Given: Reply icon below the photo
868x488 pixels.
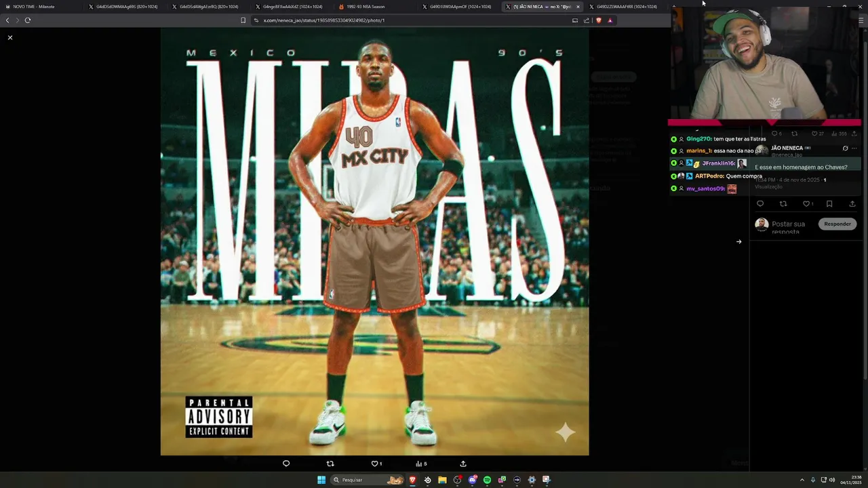Looking at the screenshot, I should 286,464.
